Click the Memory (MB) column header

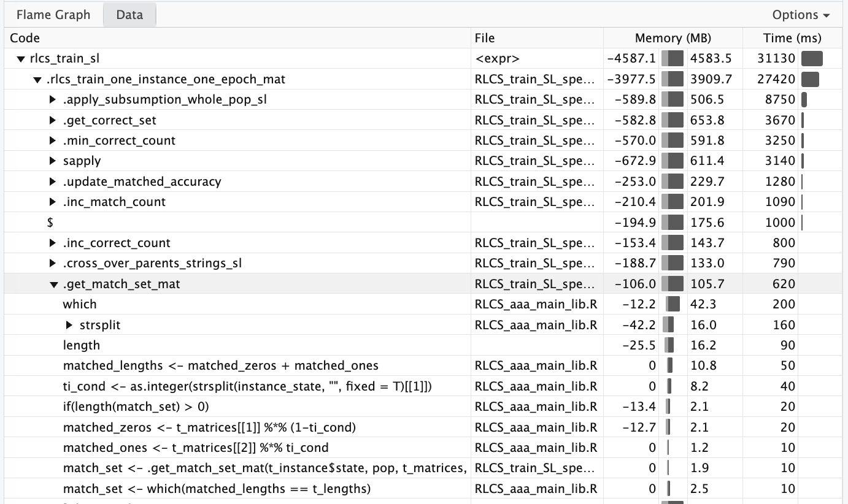pyautogui.click(x=673, y=38)
